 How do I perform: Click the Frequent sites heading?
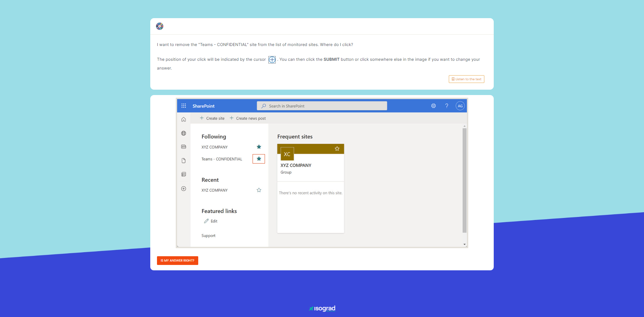coord(295,137)
